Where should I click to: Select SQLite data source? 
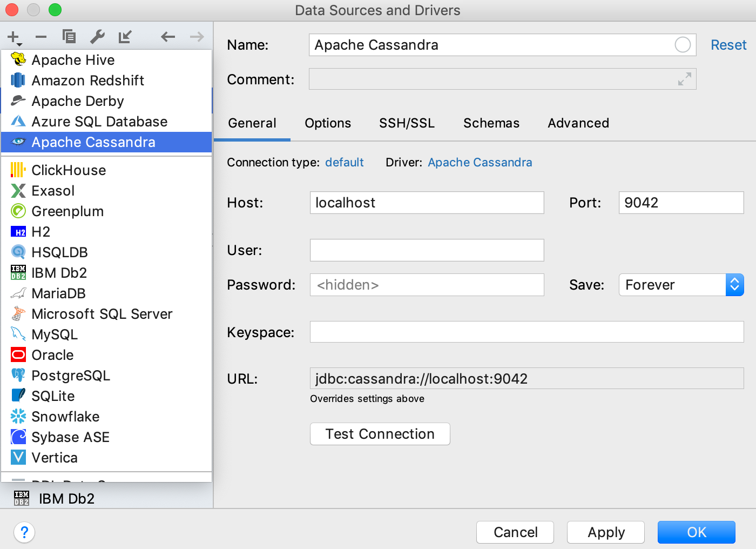click(x=106, y=396)
